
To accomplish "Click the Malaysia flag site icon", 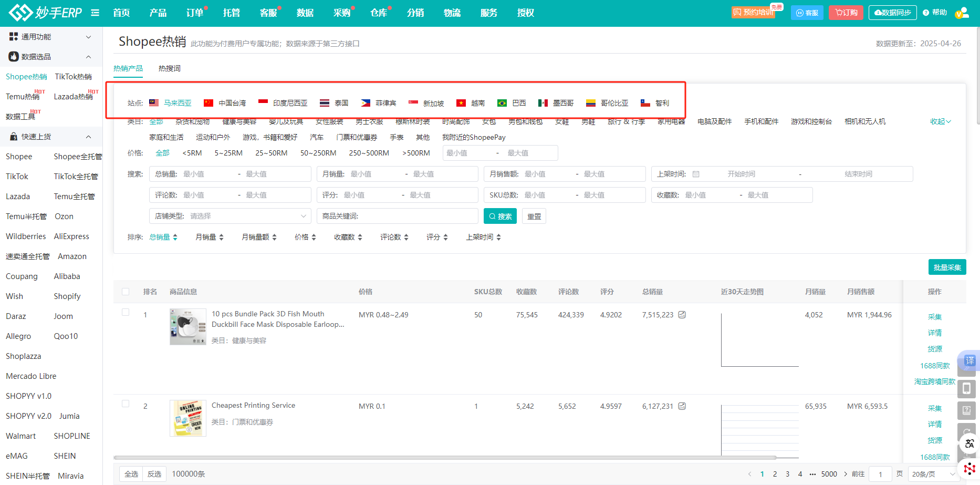I will tap(154, 103).
